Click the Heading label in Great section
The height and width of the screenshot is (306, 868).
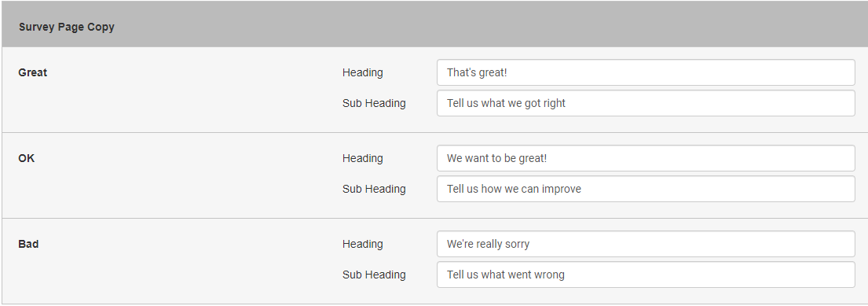363,72
